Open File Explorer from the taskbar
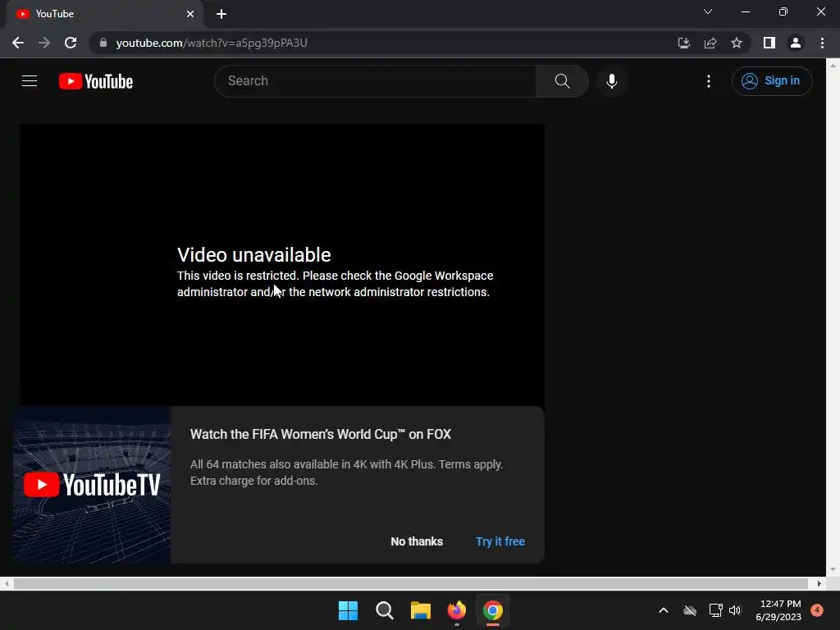The image size is (840, 630). pyautogui.click(x=421, y=610)
